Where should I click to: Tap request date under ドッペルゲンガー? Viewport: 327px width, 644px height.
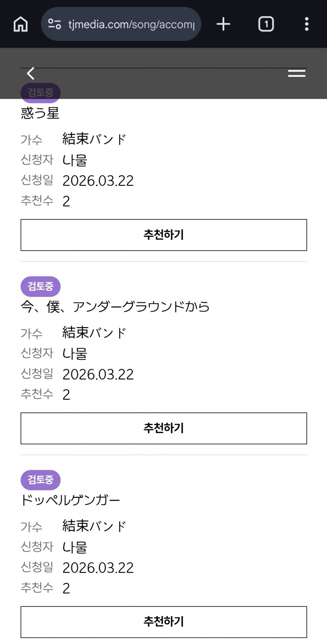click(98, 567)
